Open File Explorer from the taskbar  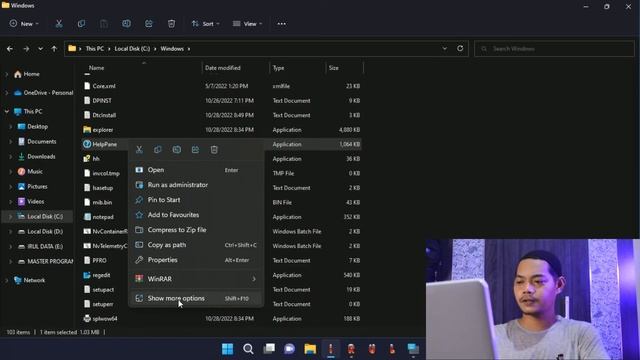point(310,349)
